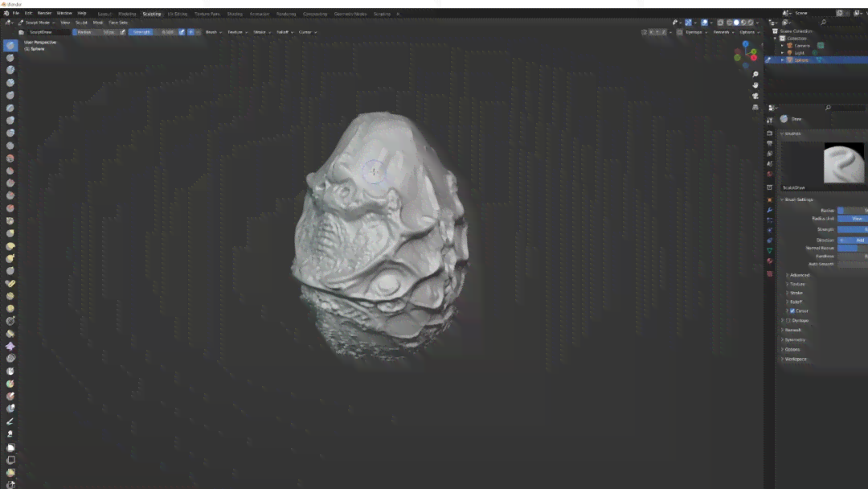The height and width of the screenshot is (489, 868).
Task: Switch to the Modeling workspace tab
Action: tap(127, 14)
